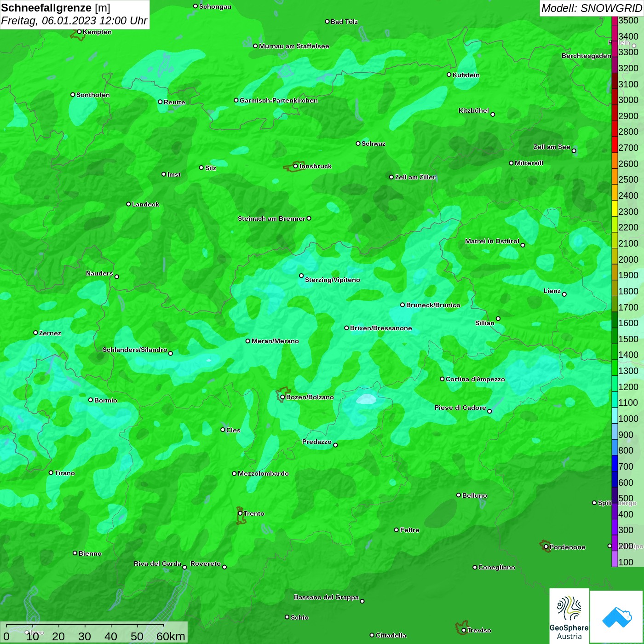
Task: Click the Mezzolombardo label
Action: (x=264, y=473)
